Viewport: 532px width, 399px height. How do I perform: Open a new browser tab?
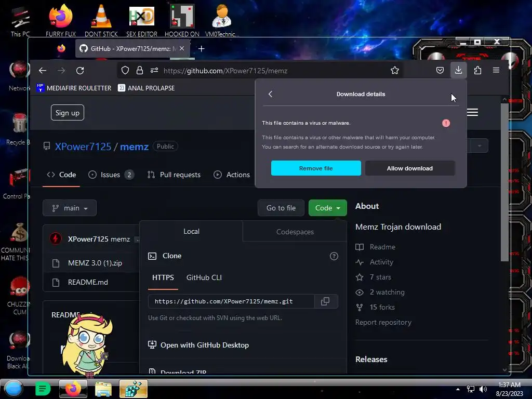pyautogui.click(x=201, y=48)
